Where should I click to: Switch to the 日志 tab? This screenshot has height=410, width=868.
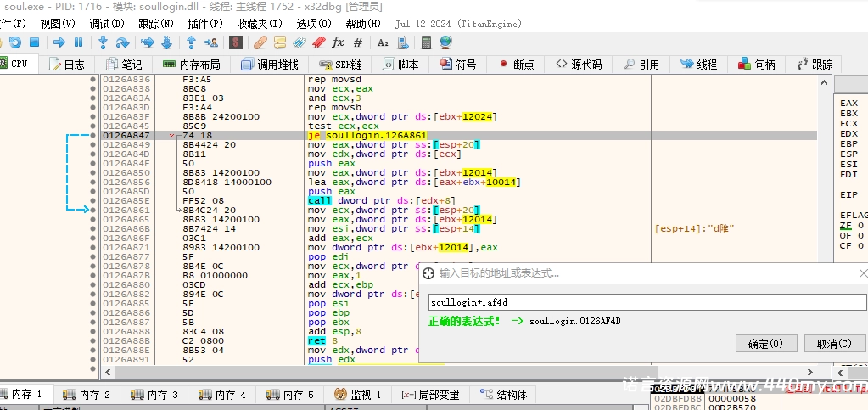67,65
